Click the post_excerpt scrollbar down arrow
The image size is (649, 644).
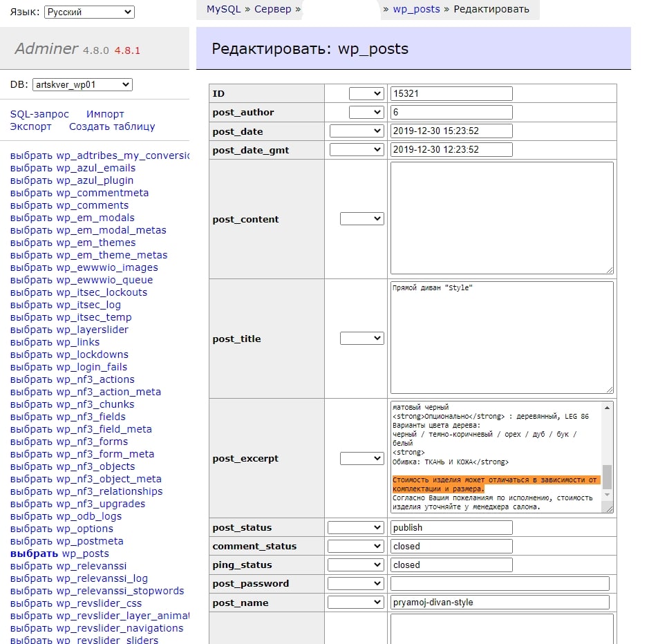[608, 495]
